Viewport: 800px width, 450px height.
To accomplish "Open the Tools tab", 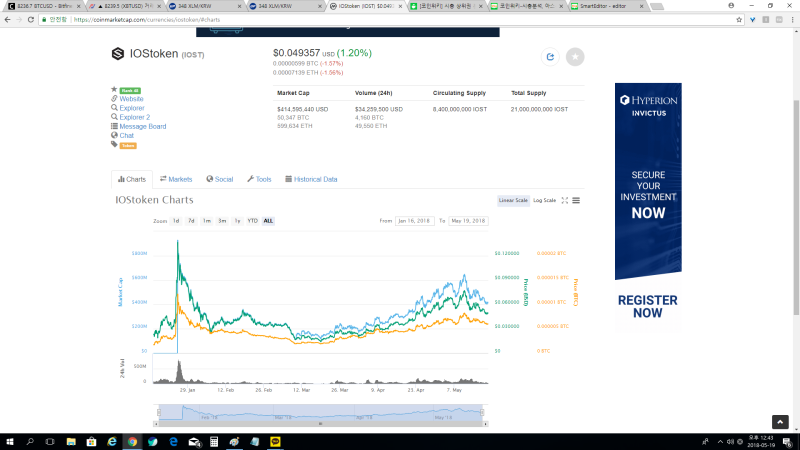I will [x=259, y=180].
